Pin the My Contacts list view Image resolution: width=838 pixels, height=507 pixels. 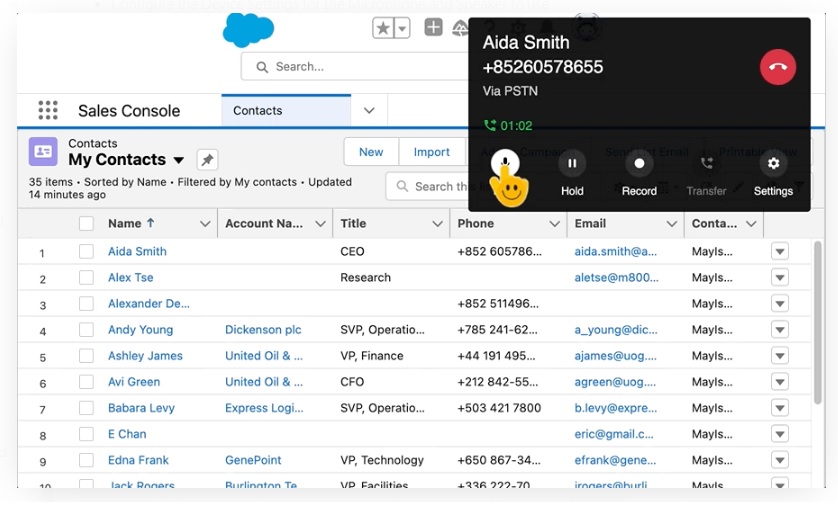207,159
